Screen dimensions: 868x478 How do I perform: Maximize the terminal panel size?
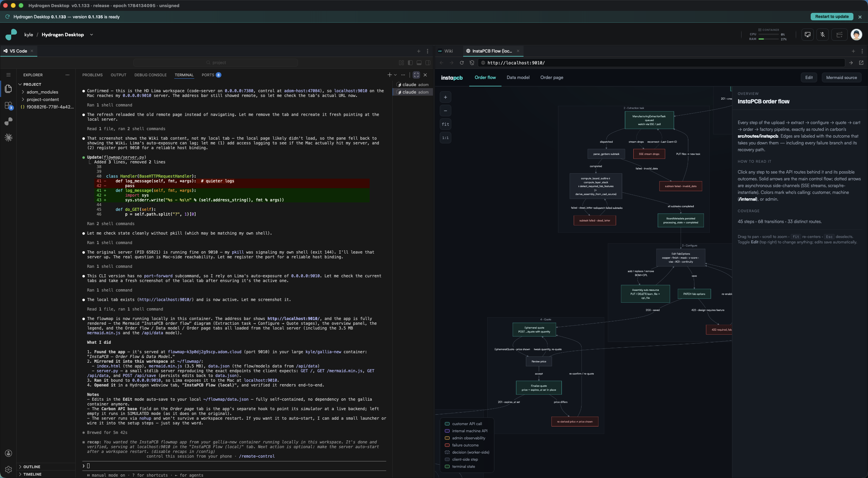click(416, 75)
